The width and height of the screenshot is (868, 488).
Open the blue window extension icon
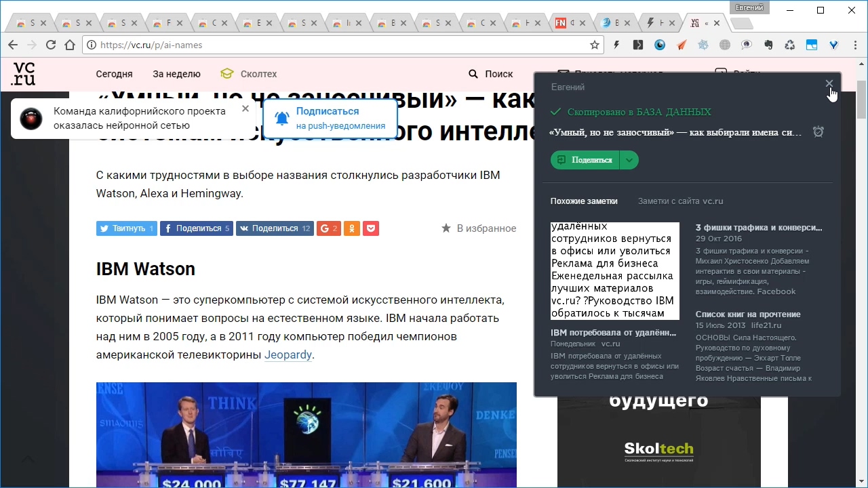(x=812, y=45)
